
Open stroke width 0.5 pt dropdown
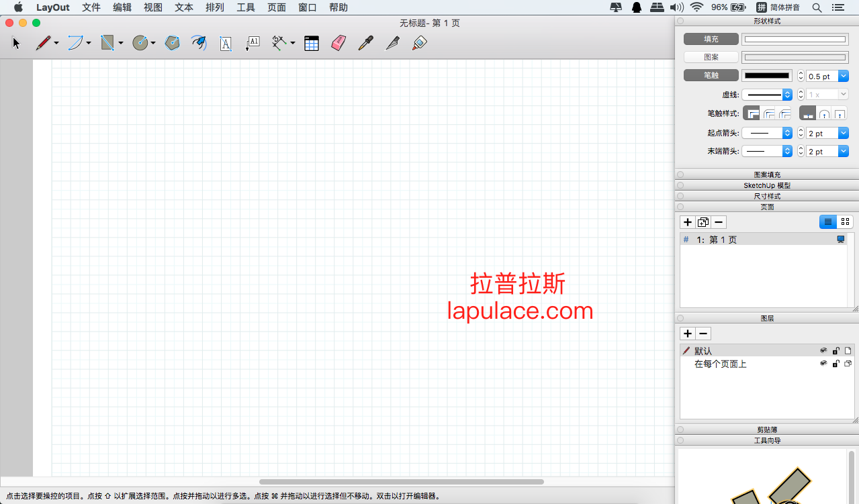844,77
